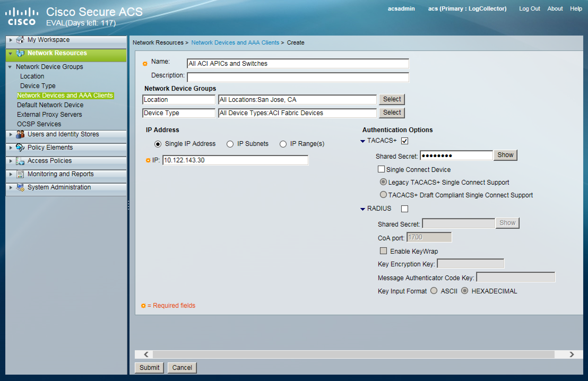Screen dimensions: 588x381
Task: Collapse the Network Device Groups tree node
Action: coord(10,67)
